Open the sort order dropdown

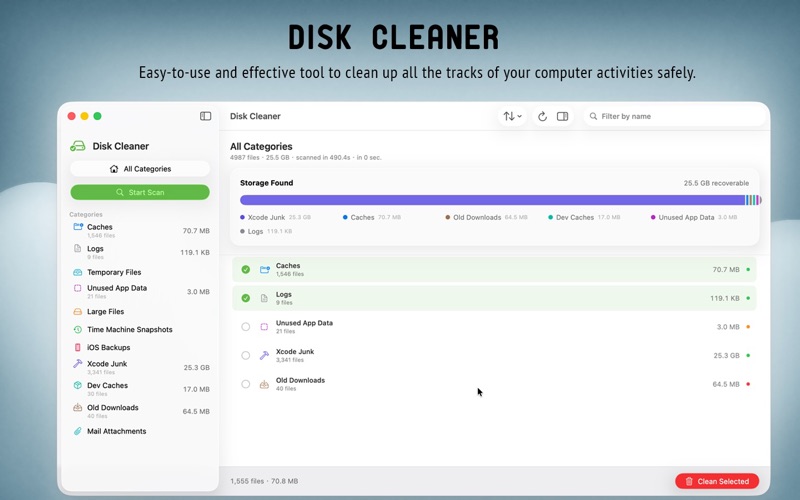(512, 116)
